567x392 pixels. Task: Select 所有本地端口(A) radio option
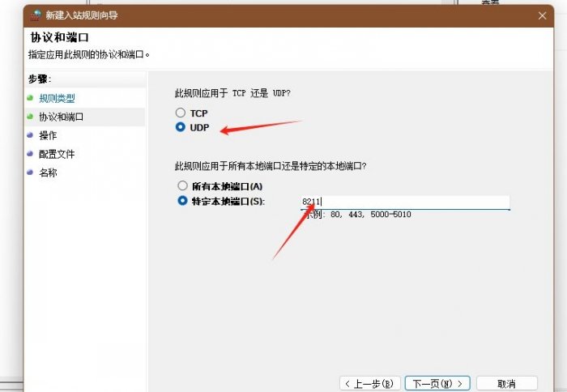click(x=182, y=186)
